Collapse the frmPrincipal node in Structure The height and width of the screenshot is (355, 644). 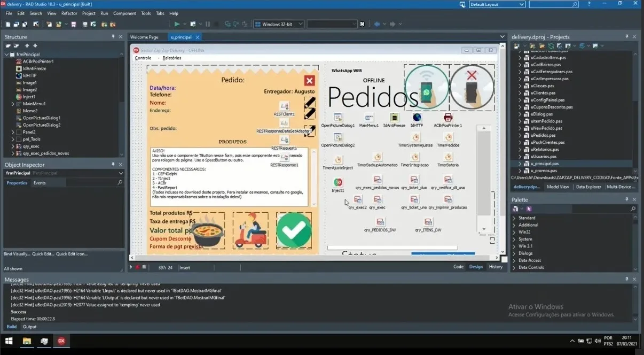pos(6,55)
